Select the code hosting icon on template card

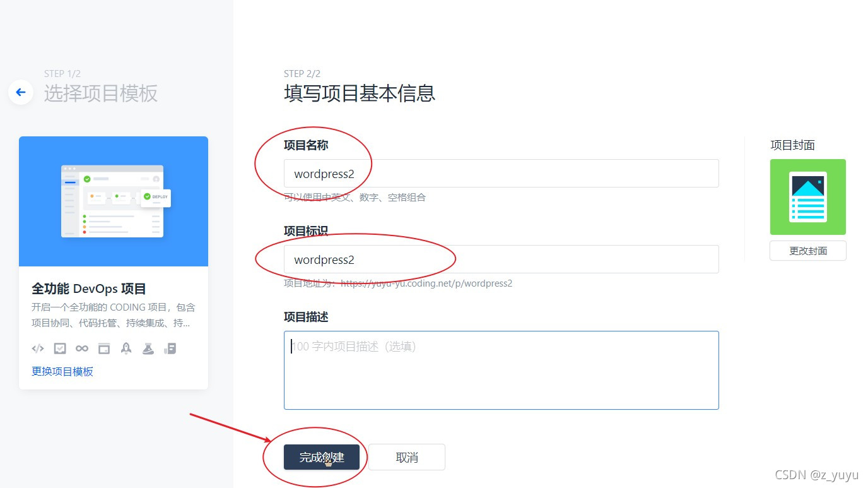(x=38, y=348)
